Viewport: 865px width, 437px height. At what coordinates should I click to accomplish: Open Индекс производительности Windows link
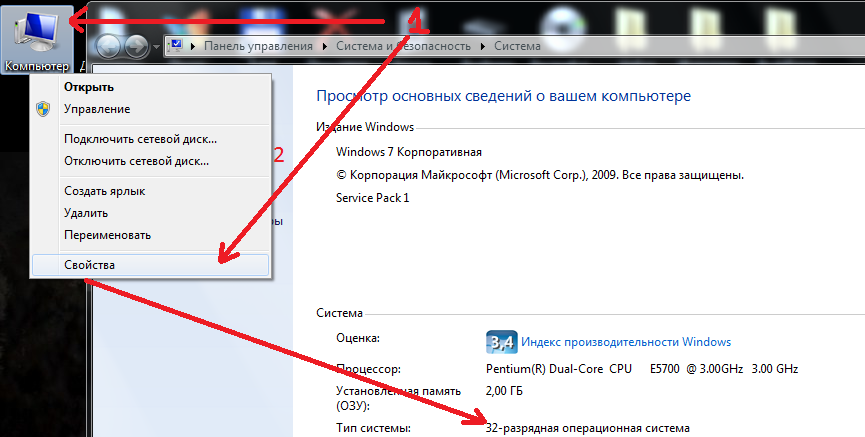coord(626,342)
